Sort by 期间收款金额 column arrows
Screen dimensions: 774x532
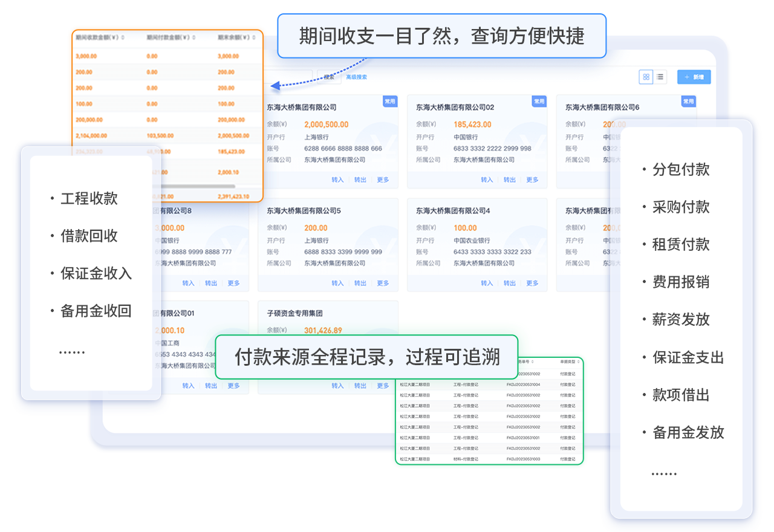[x=123, y=37]
